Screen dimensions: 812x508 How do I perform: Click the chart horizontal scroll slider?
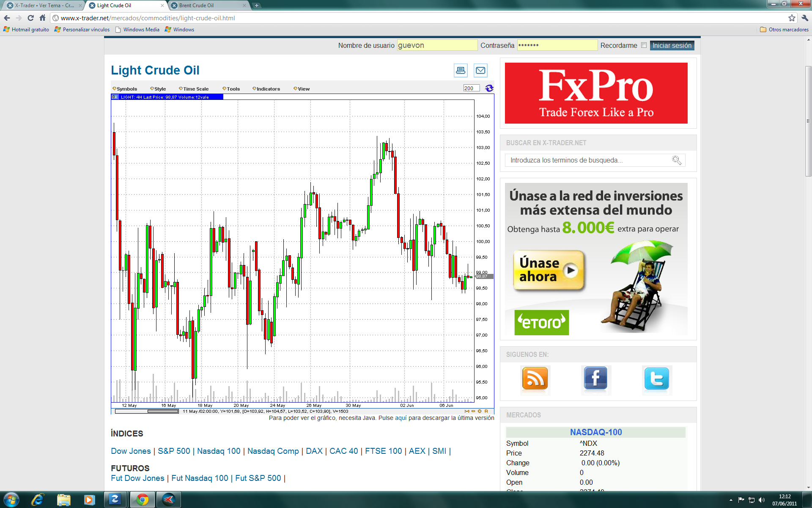coord(163,411)
